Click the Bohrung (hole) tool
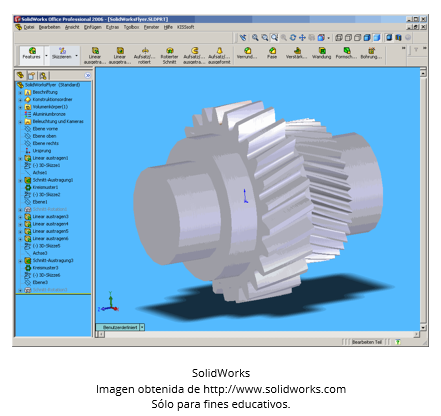441x416 pixels. tap(371, 53)
